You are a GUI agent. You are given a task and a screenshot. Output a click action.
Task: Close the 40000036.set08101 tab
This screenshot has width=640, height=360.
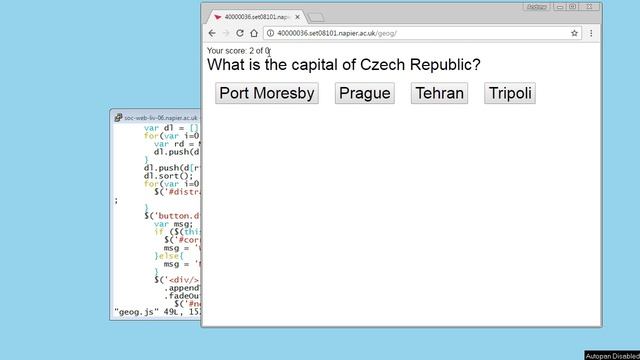tap(297, 17)
